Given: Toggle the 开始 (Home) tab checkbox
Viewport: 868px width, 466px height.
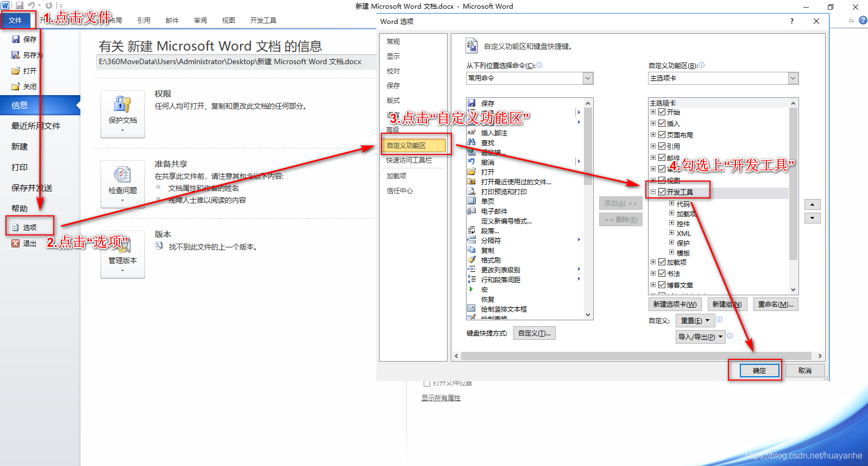Looking at the screenshot, I should coord(662,111).
